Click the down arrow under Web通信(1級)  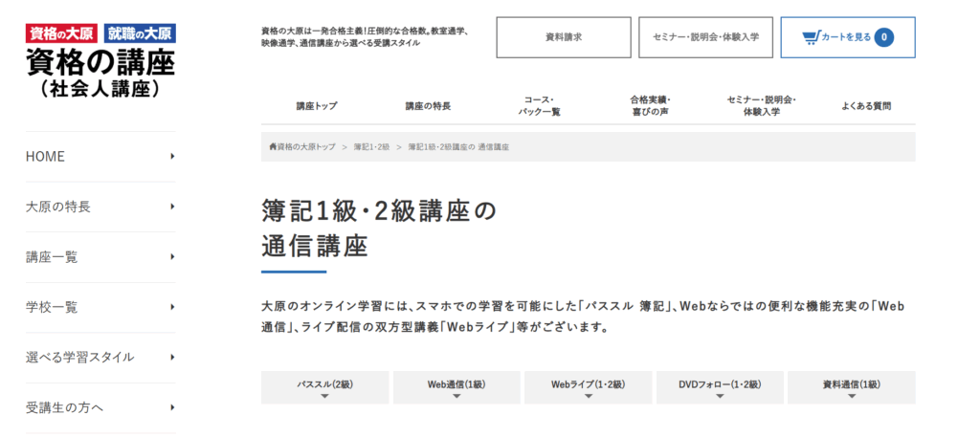tap(457, 396)
